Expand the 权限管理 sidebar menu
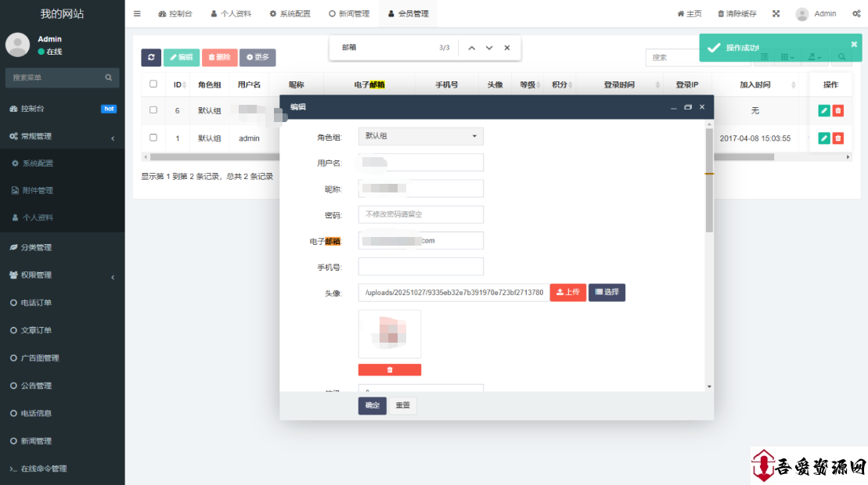 [x=63, y=275]
